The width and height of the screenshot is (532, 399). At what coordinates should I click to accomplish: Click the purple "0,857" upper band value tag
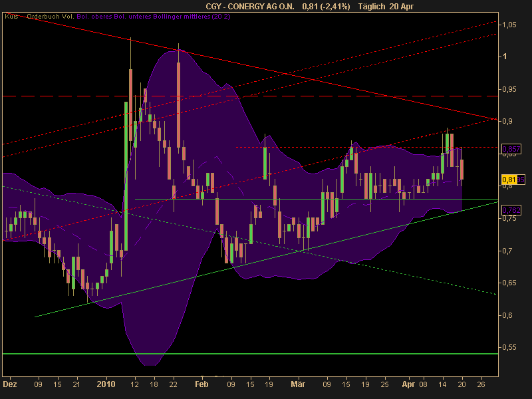click(x=511, y=149)
